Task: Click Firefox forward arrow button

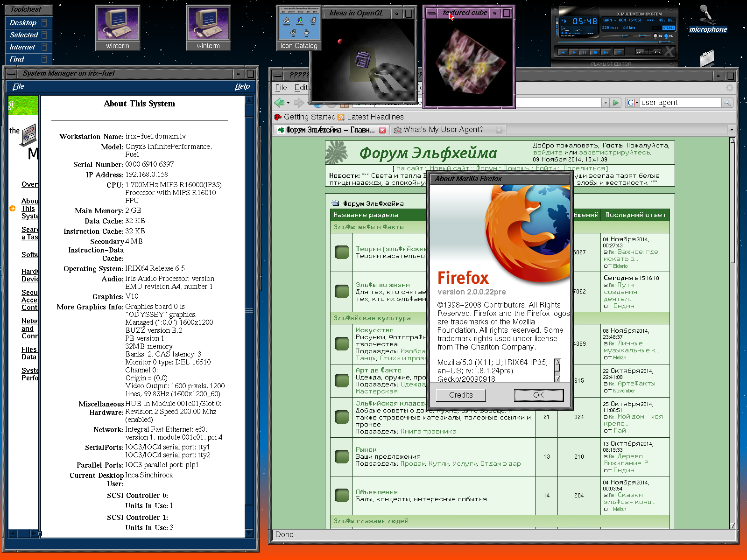Action: 299,103
